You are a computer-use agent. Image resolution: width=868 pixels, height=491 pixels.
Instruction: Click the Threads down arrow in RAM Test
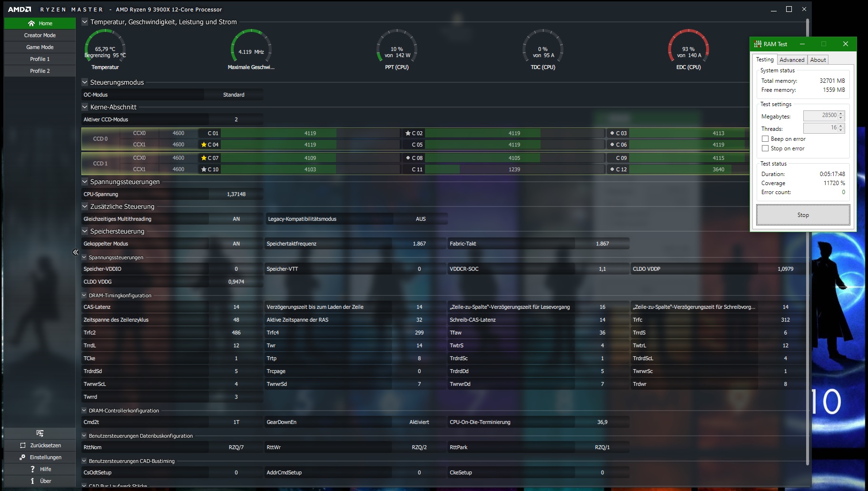[841, 130]
